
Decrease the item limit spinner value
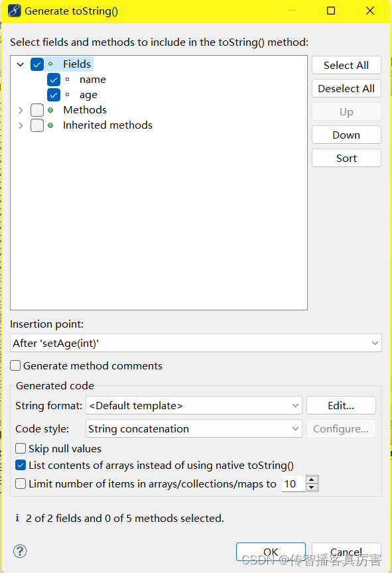coord(311,487)
